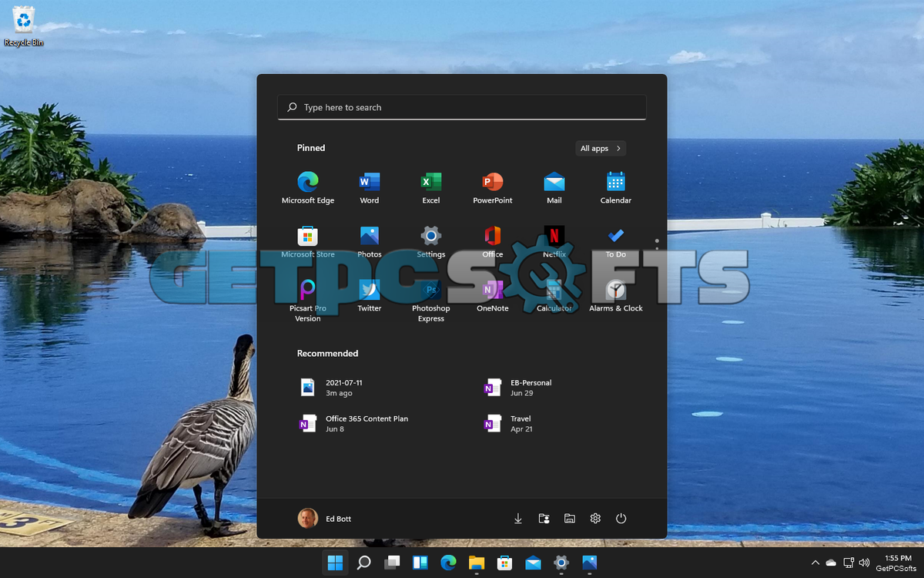Open the To Do app
The image size is (924, 578).
click(x=616, y=242)
